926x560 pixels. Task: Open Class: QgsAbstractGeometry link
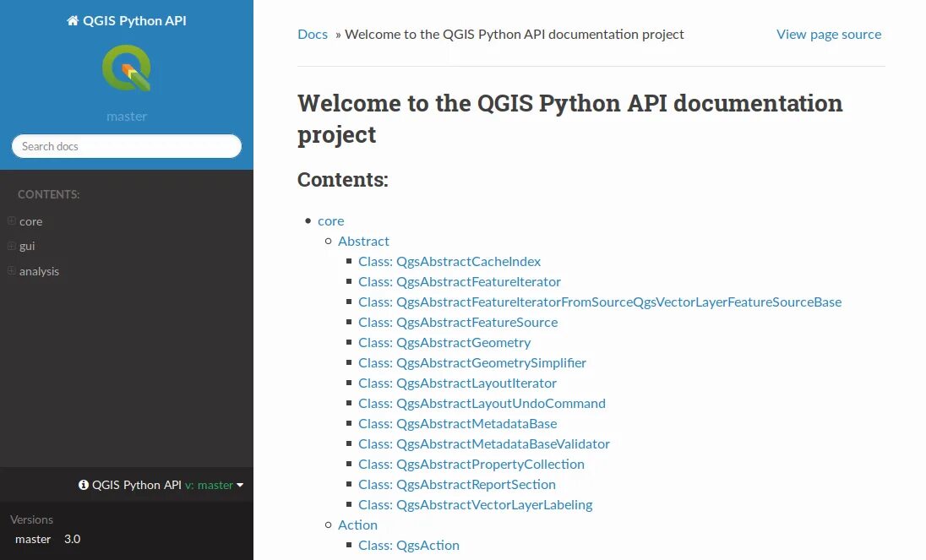(444, 342)
